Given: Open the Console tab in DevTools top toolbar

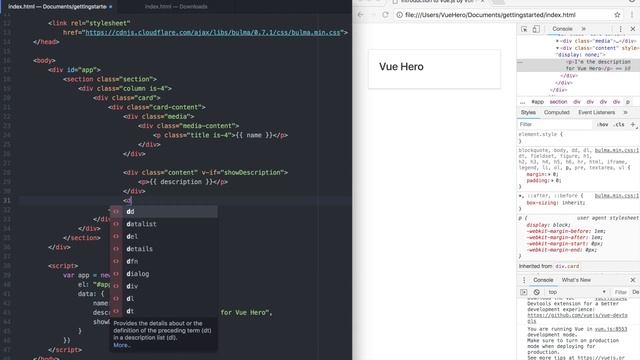Looking at the screenshot, I should click(x=562, y=29).
